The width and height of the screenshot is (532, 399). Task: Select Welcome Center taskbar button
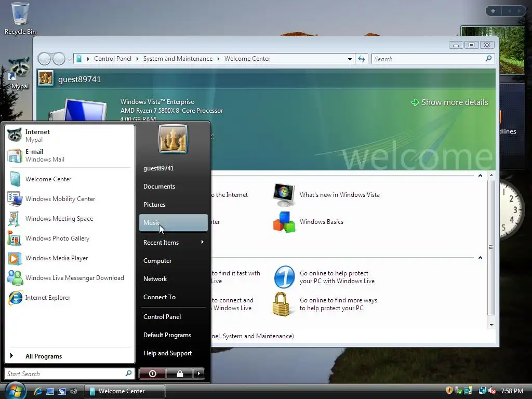click(x=125, y=391)
